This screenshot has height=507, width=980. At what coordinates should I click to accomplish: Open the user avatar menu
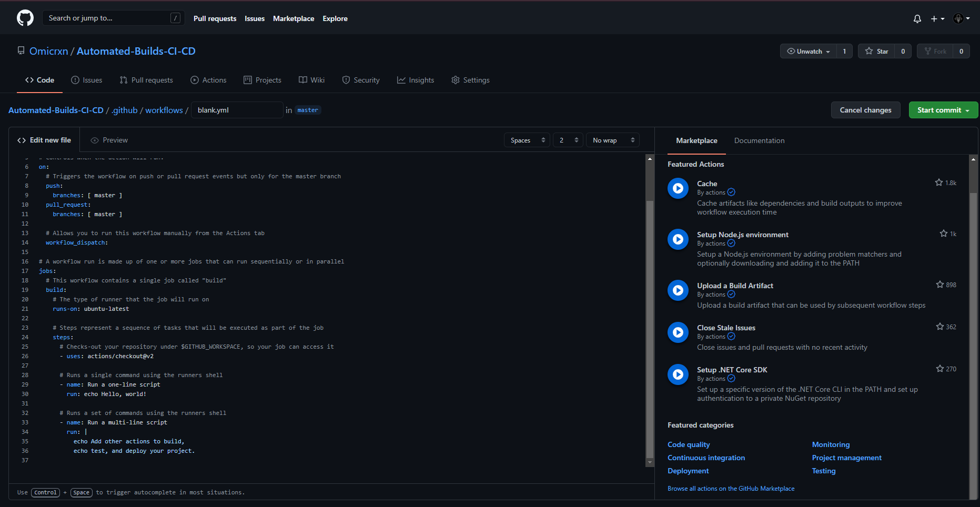click(962, 18)
